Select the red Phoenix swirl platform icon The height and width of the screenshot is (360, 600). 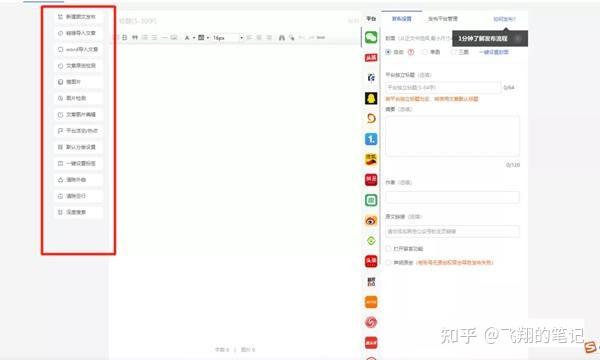[x=371, y=322]
